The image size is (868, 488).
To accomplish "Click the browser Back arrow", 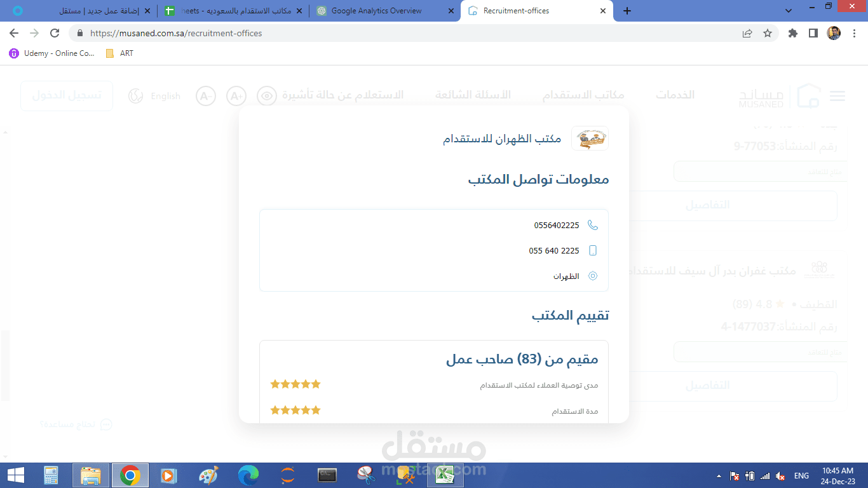I will coord(14,33).
